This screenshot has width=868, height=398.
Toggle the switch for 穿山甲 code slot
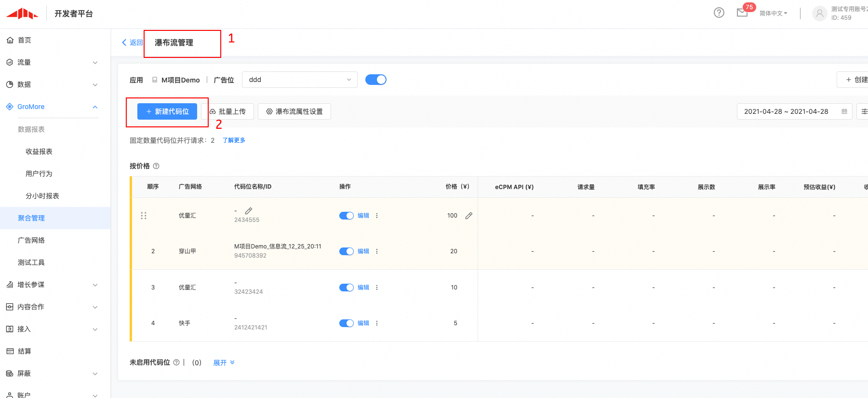click(x=347, y=251)
